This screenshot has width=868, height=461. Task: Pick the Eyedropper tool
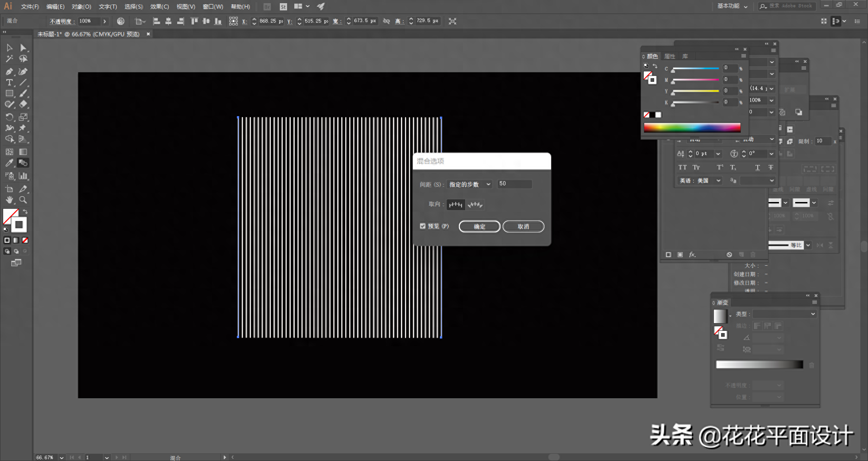(x=9, y=163)
